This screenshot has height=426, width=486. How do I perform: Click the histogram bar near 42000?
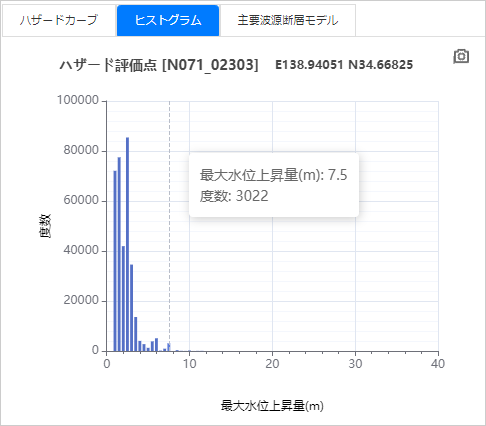[123, 299]
